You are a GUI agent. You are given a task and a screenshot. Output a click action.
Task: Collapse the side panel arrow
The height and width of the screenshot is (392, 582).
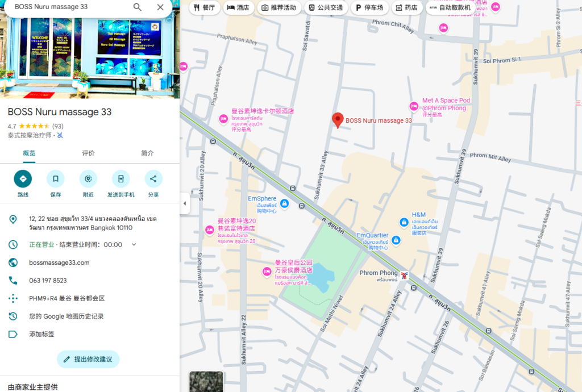(x=185, y=203)
